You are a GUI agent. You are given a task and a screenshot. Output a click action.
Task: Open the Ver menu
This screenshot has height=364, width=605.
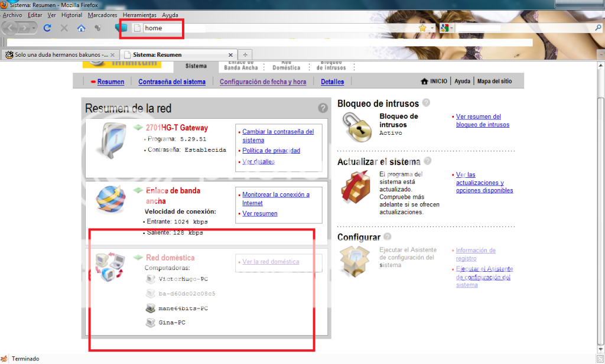pos(52,15)
